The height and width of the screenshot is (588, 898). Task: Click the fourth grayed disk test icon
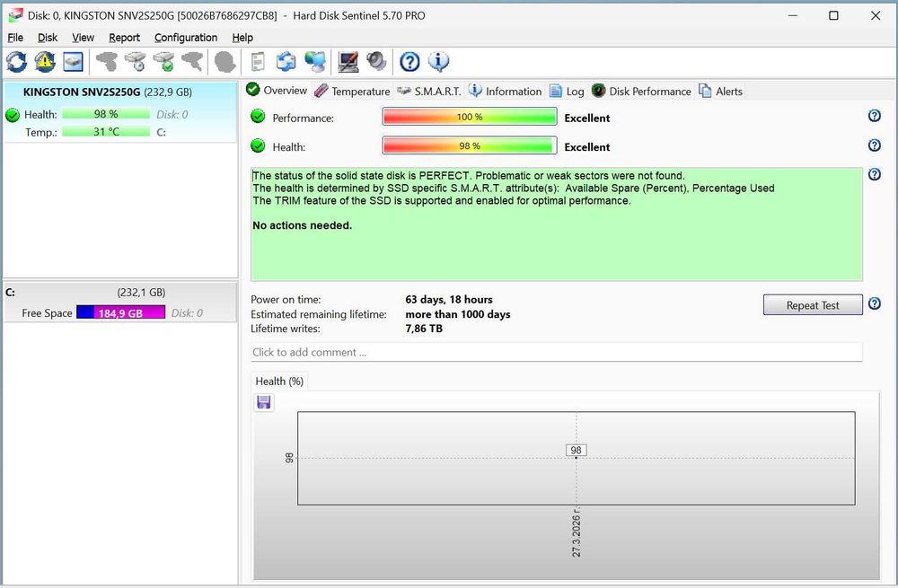(x=192, y=62)
